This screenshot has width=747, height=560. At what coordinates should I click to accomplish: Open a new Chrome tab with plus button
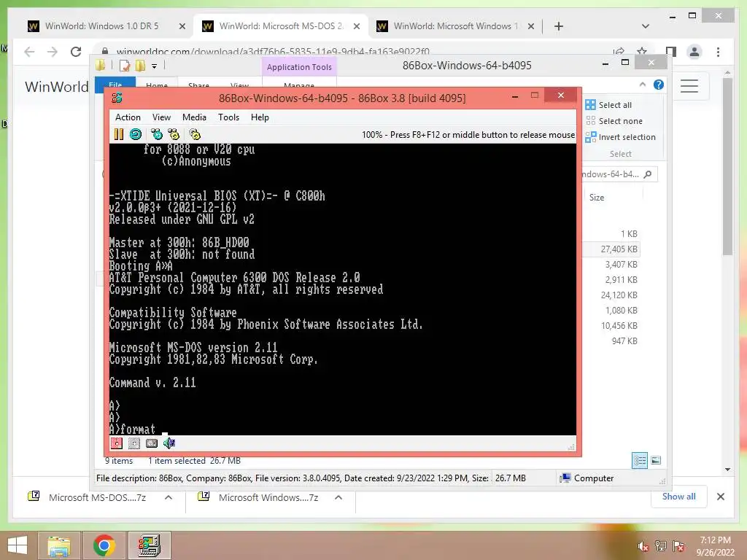click(559, 26)
